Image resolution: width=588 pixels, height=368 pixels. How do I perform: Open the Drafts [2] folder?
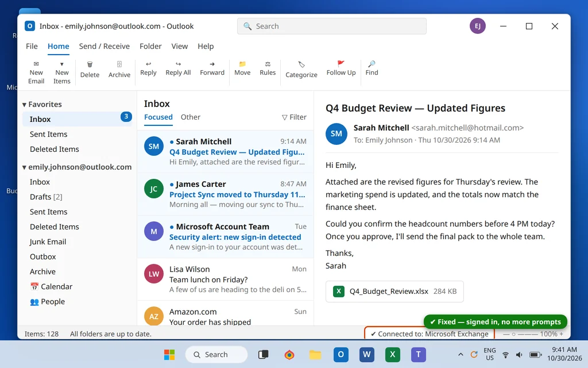click(77, 197)
